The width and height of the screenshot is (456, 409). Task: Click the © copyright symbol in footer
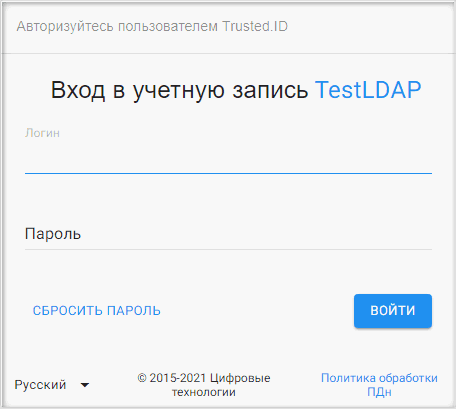(x=142, y=378)
